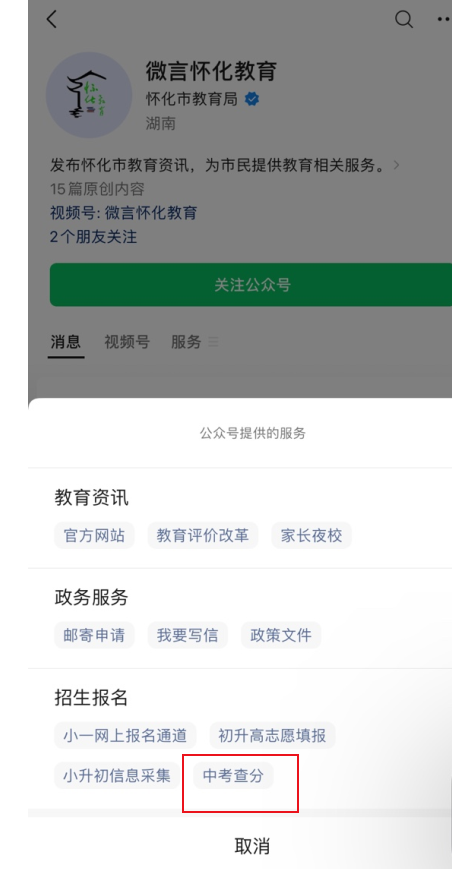The width and height of the screenshot is (452, 869).
Task: Open 教育评价改革 service
Action: [203, 535]
